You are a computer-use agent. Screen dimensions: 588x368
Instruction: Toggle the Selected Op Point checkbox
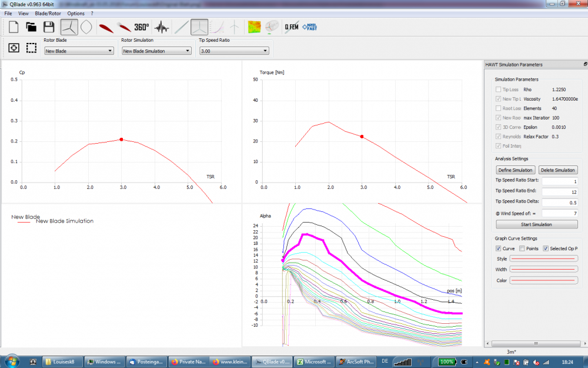[x=545, y=248]
